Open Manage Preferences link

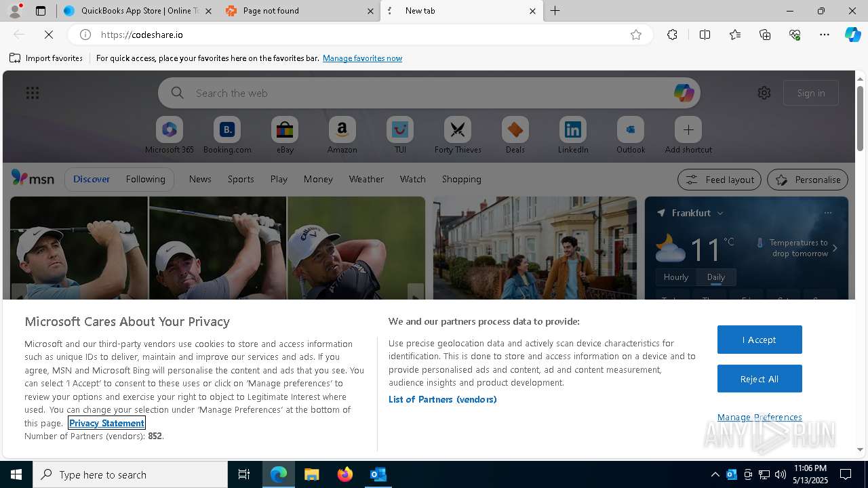(x=759, y=417)
